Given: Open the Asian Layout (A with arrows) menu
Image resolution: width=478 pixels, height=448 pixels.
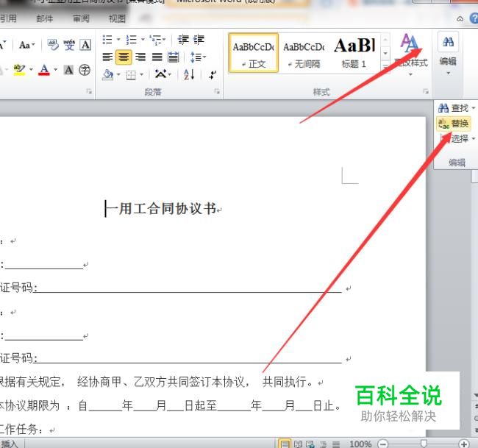Looking at the screenshot, I should point(163,74).
